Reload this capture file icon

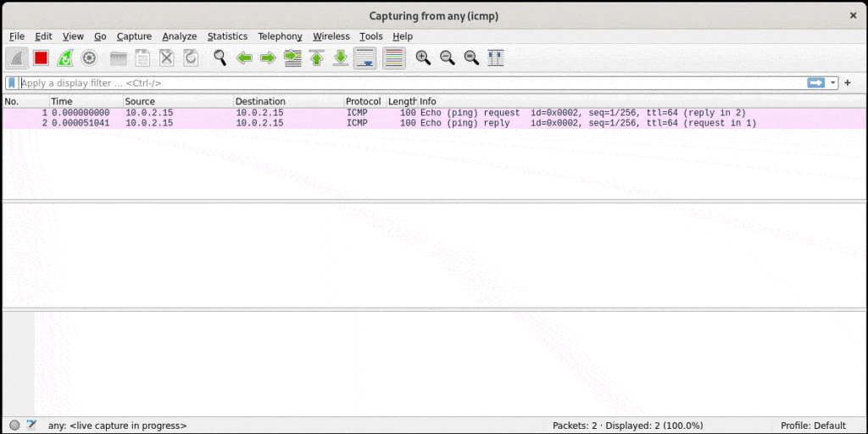tap(191, 58)
